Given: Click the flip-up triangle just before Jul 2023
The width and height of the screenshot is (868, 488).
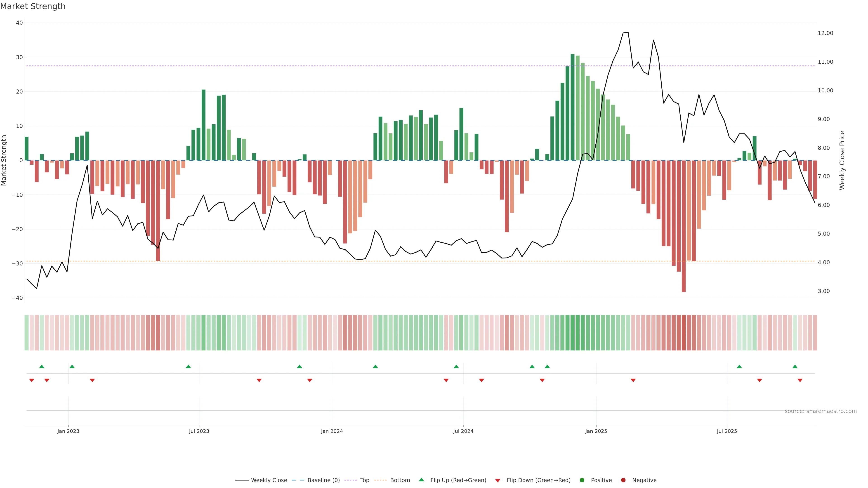Looking at the screenshot, I should (x=188, y=366).
